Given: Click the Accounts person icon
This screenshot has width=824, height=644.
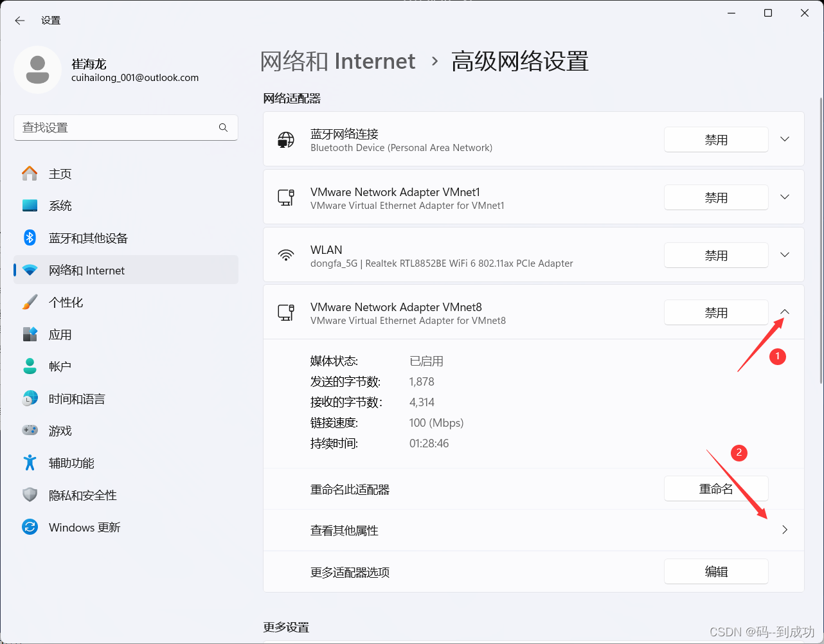Looking at the screenshot, I should tap(30, 366).
